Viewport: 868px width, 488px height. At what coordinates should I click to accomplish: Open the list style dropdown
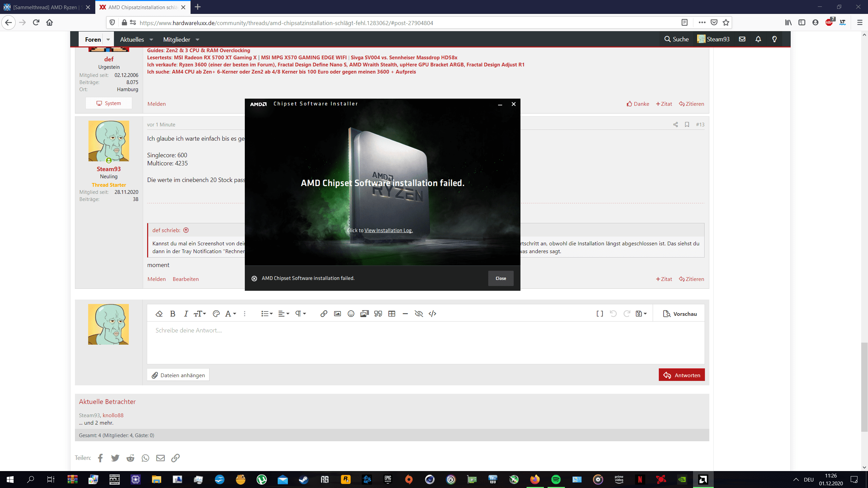point(267,314)
